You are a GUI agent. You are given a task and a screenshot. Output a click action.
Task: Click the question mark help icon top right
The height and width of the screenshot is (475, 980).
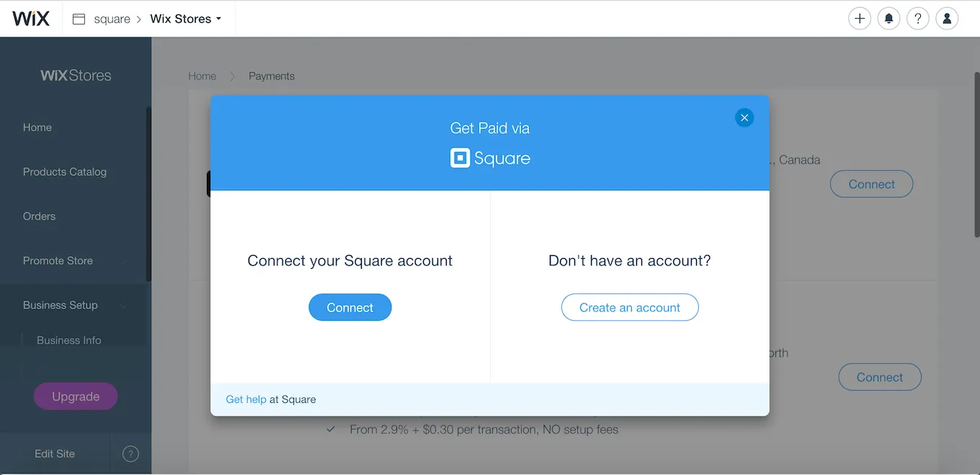(x=917, y=18)
